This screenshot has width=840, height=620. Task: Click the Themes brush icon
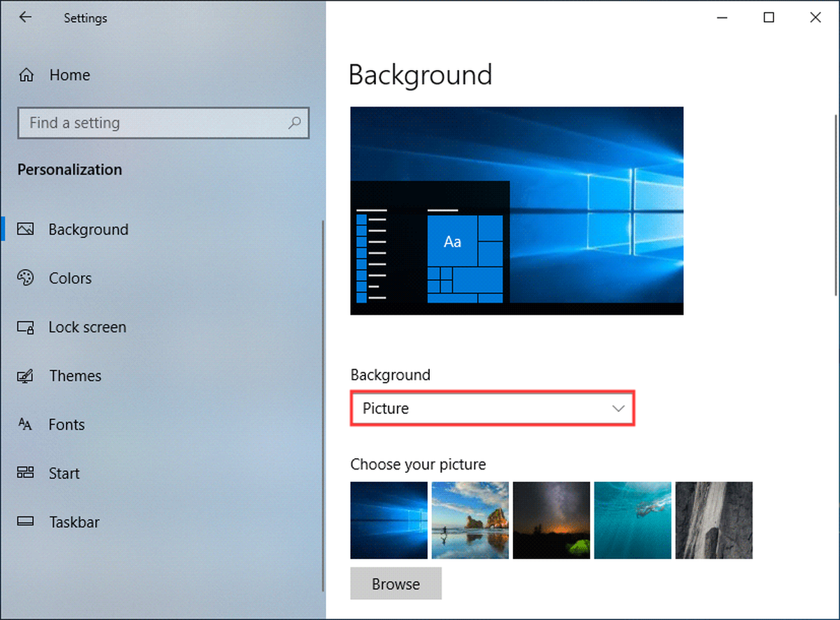25,376
